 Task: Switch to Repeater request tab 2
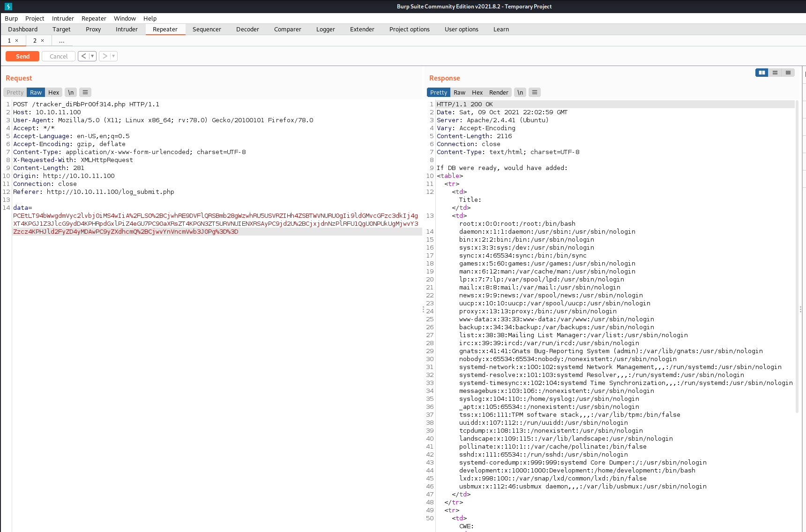35,41
